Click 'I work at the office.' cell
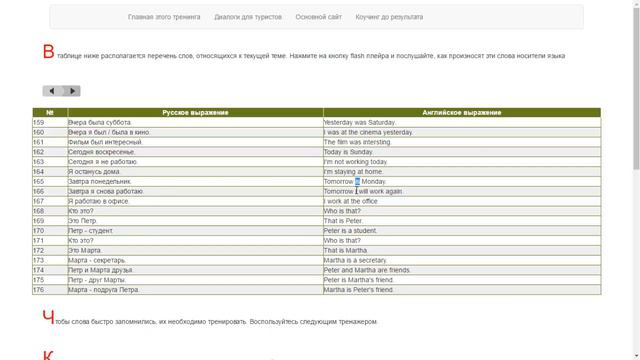 click(x=462, y=201)
